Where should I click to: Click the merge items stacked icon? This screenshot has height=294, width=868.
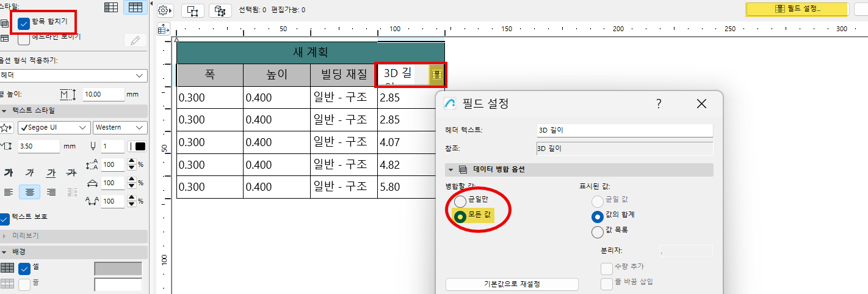(x=4, y=24)
